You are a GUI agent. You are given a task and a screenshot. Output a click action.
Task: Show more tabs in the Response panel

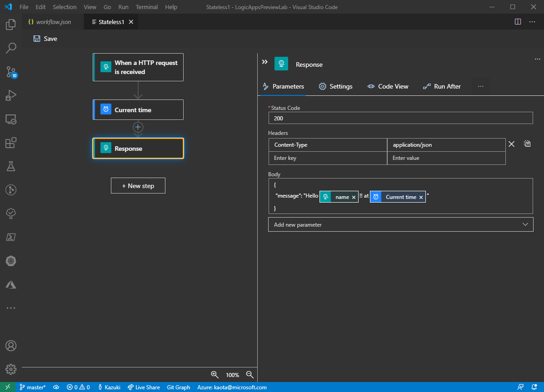[480, 86]
